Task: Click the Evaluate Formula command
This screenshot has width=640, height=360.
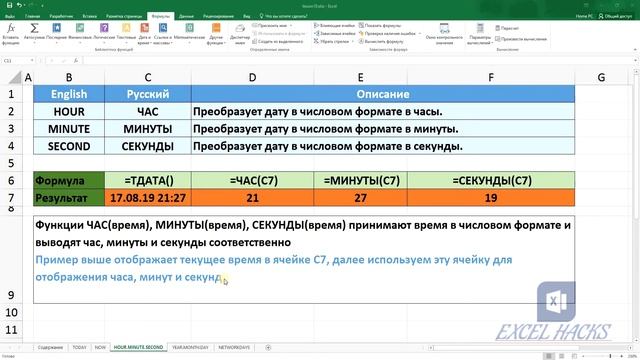Action: click(381, 41)
